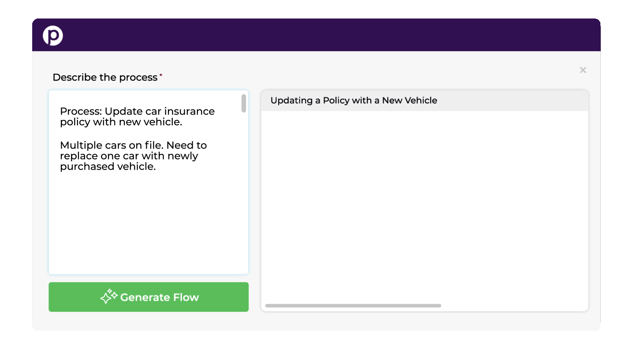
Task: Click the red required asterisk
Action: [161, 76]
